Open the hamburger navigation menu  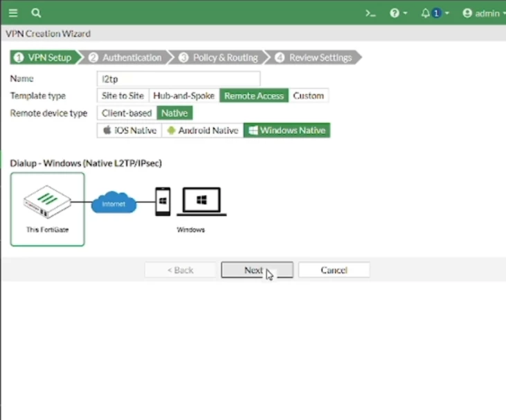pos(13,13)
